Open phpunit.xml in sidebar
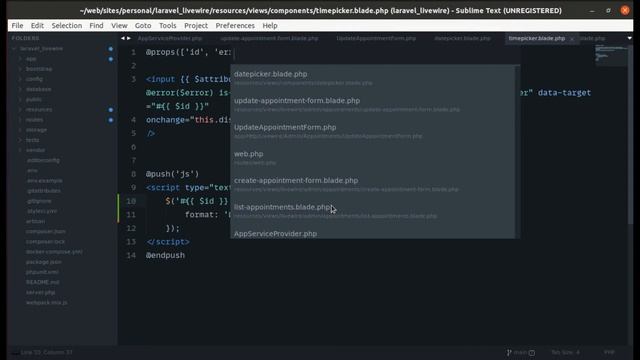640x360 pixels. pyautogui.click(x=42, y=272)
